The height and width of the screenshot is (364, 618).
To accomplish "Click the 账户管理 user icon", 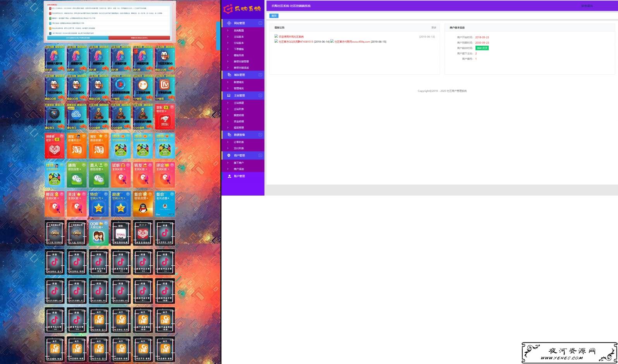I will coord(229,176).
